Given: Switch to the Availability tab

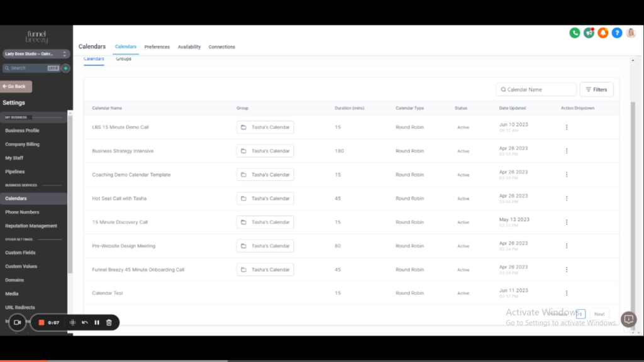Looking at the screenshot, I should (189, 47).
